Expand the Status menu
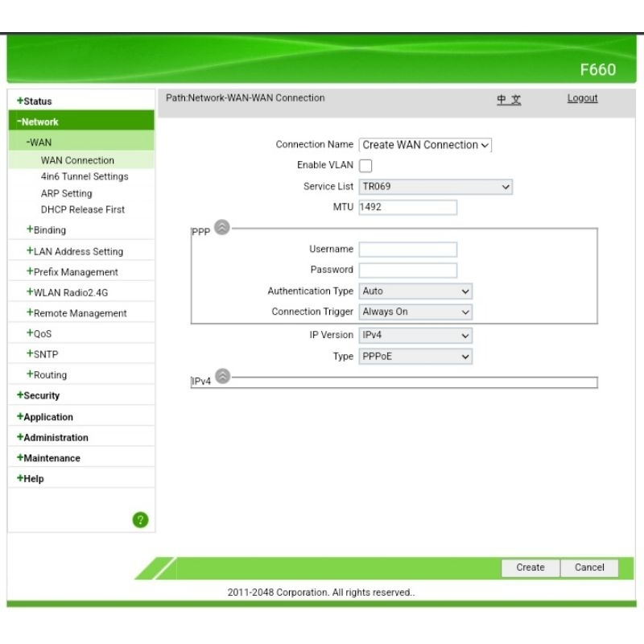644x644 pixels. (37, 101)
